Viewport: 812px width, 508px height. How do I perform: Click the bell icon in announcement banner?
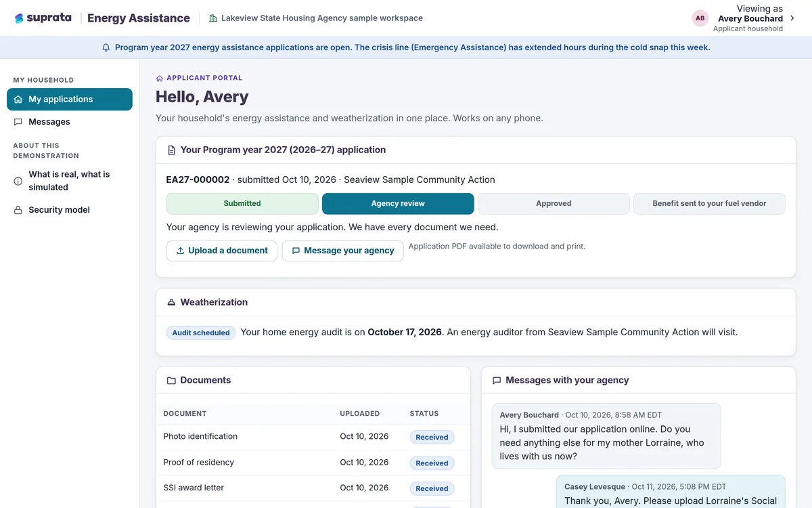[106, 47]
